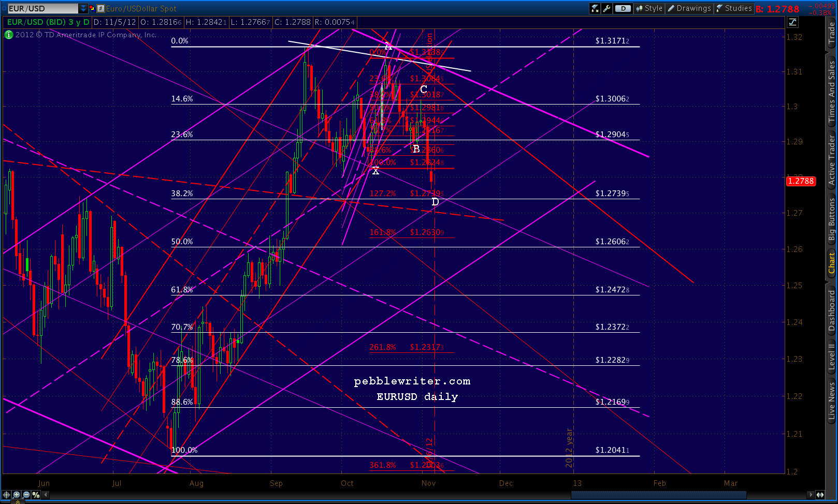This screenshot has width=838, height=504.
Task: Switch to the Trade side tab
Action: pyautogui.click(x=832, y=34)
